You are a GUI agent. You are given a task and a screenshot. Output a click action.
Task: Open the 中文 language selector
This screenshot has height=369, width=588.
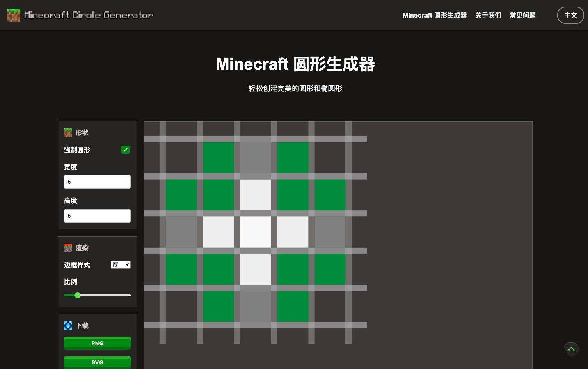pyautogui.click(x=570, y=15)
